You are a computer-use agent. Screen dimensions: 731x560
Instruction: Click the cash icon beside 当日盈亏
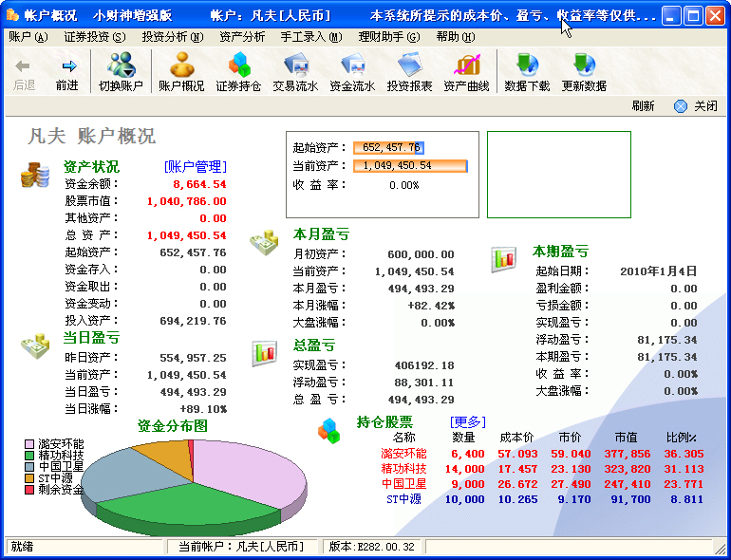click(x=35, y=346)
